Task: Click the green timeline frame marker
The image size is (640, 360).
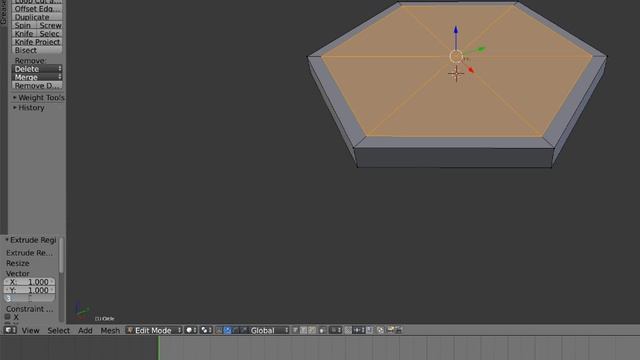Action: click(x=158, y=348)
